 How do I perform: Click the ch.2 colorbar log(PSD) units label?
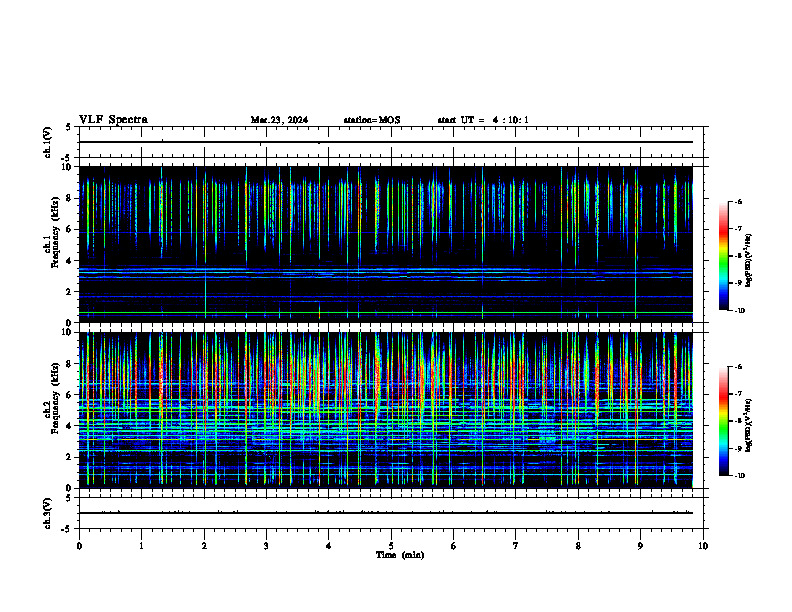[749, 426]
